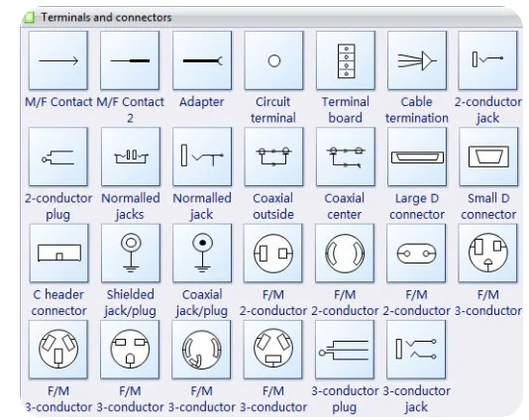The width and height of the screenshot is (529, 420).
Task: Select the Shielded jack/plug symbol
Action: click(x=131, y=253)
